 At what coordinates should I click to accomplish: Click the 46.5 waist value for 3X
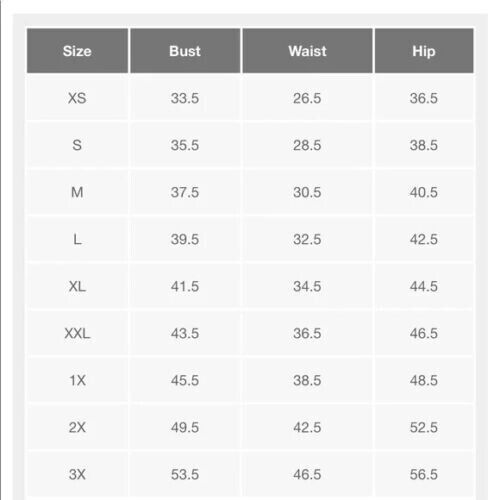pyautogui.click(x=307, y=474)
